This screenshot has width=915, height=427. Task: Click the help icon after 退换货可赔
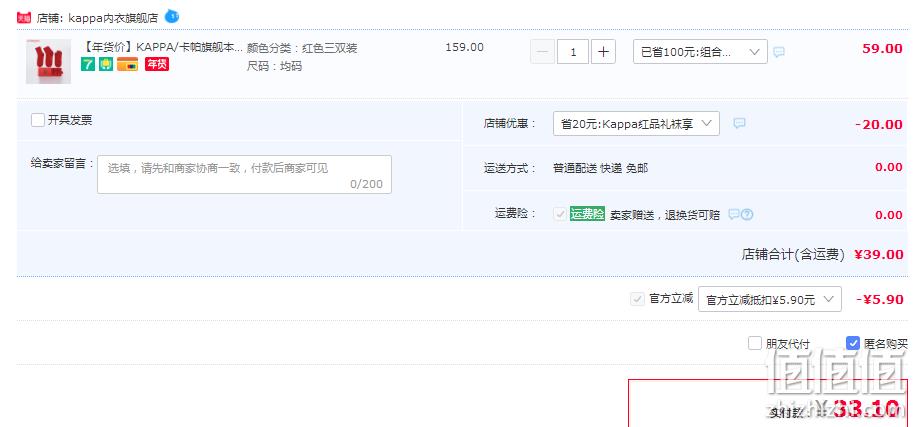coord(747,214)
